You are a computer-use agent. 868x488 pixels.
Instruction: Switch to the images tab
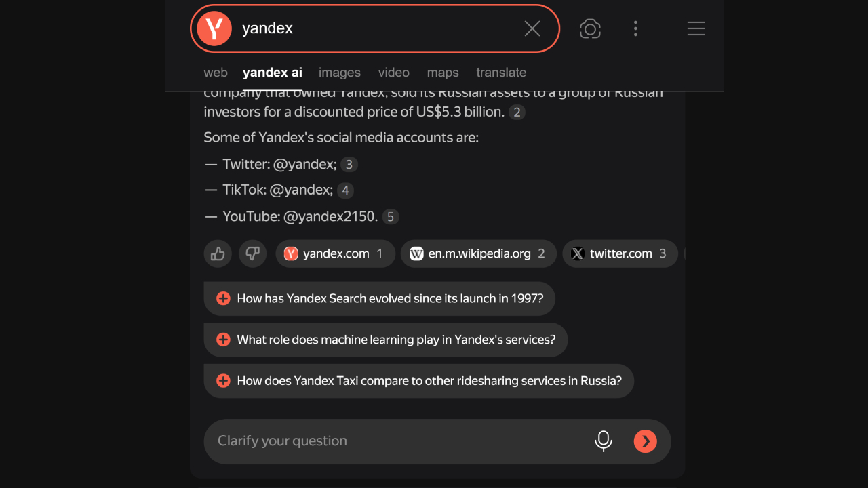click(339, 73)
